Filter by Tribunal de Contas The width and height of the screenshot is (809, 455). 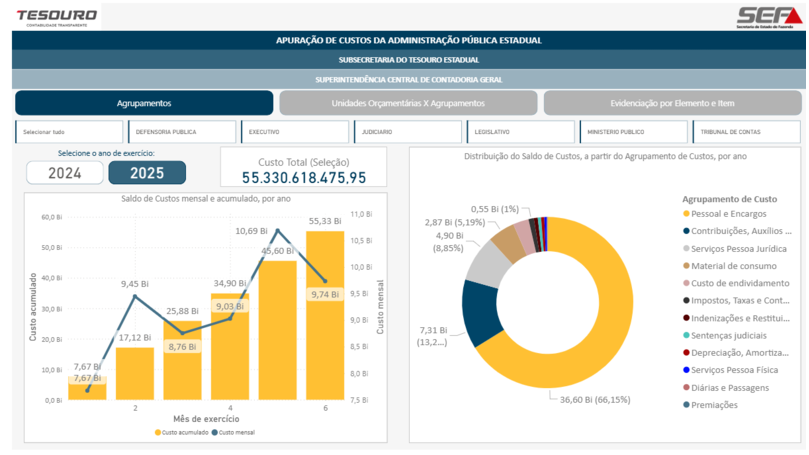click(x=745, y=132)
